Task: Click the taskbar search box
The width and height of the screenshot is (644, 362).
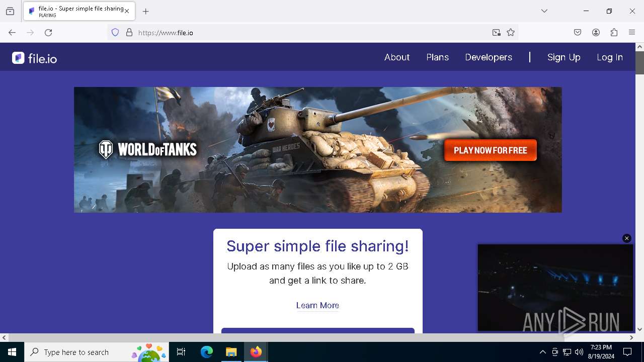Action: click(x=97, y=352)
